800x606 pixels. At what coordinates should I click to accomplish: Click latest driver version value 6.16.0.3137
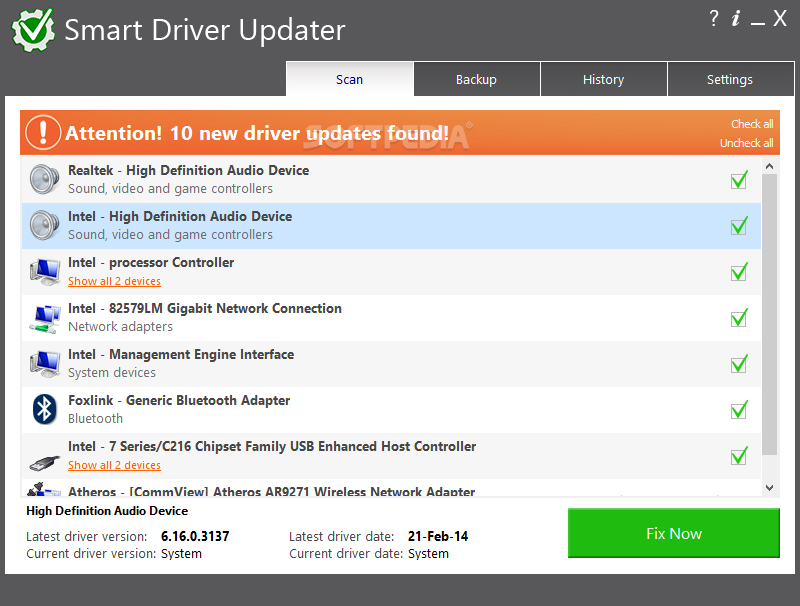[195, 536]
